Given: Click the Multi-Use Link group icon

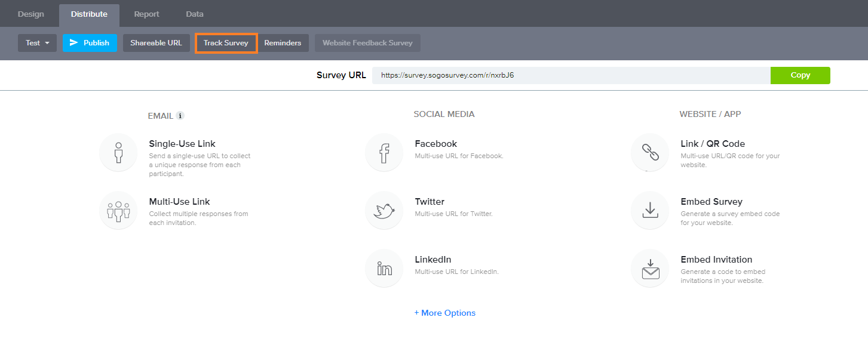Looking at the screenshot, I should tap(118, 211).
